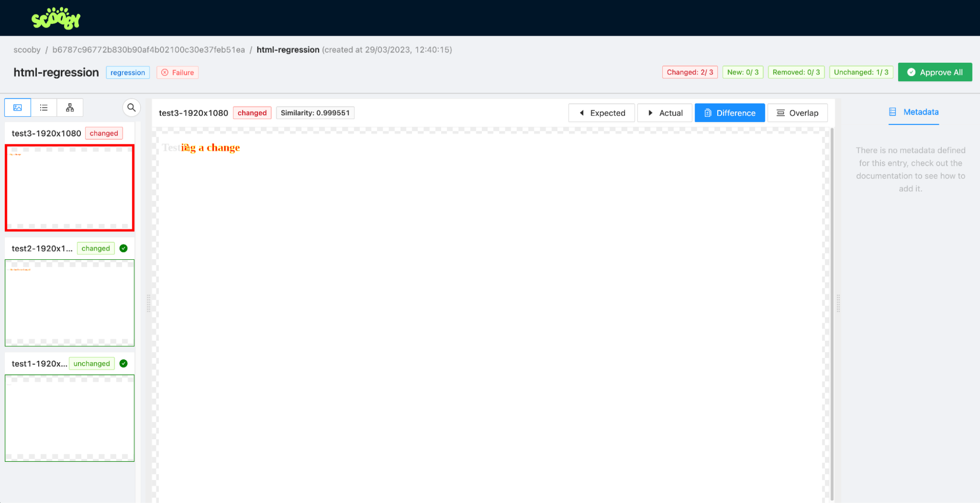The height and width of the screenshot is (503, 980).
Task: Switch to tree hierarchy view icon
Action: point(70,108)
